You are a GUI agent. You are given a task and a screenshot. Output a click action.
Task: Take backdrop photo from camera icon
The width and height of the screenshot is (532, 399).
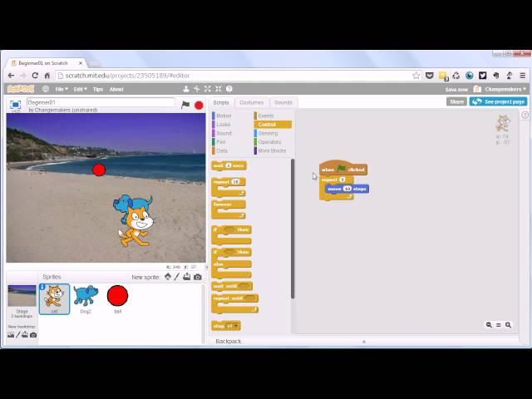(33, 335)
